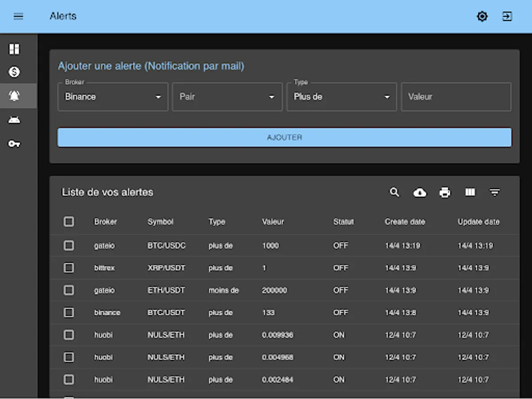The height and width of the screenshot is (399, 532).
Task: Open the Android bot sidebar icon
Action: pyautogui.click(x=14, y=120)
